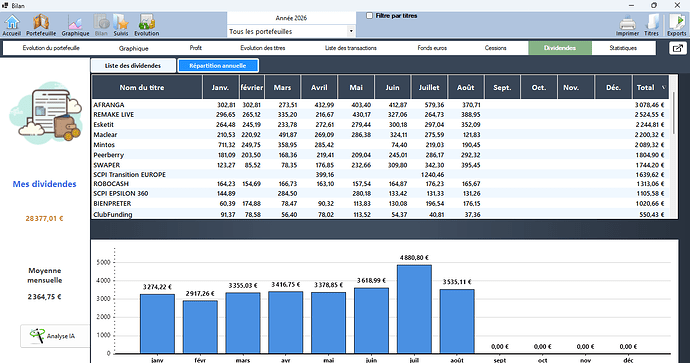Sort by the Nom du titre column header
690x363 pixels.
147,87
